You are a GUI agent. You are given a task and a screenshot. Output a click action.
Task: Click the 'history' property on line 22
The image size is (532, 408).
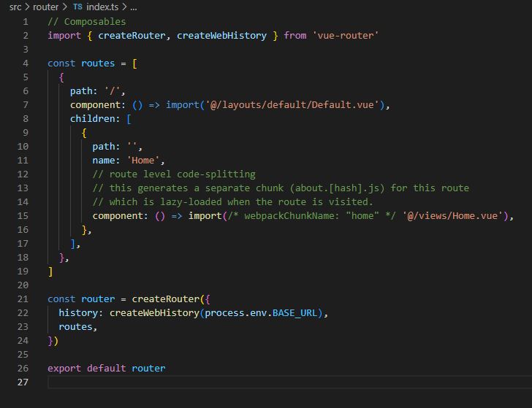(x=78, y=313)
